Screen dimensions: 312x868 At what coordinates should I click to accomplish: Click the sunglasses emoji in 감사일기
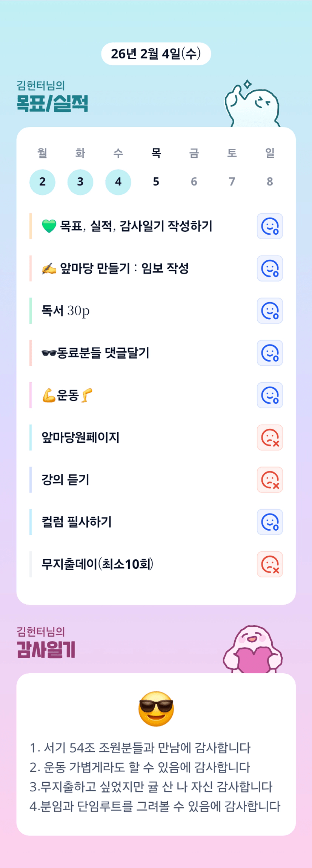point(156,709)
